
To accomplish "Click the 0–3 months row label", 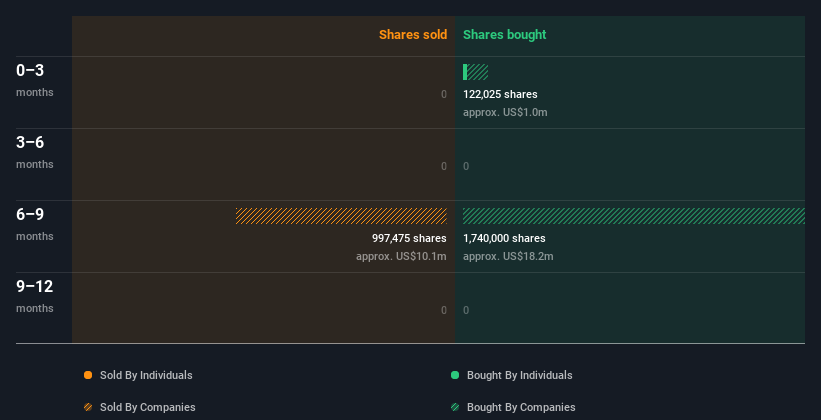I will tap(35, 80).
